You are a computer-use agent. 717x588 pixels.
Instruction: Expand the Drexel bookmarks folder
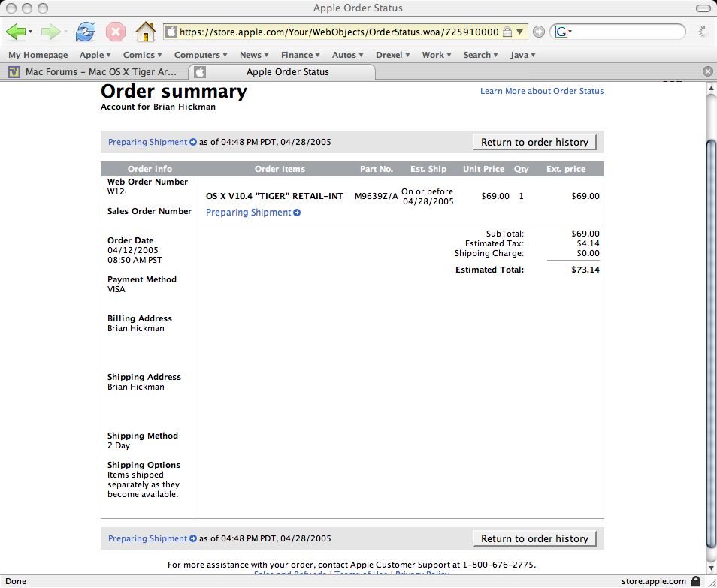[x=393, y=55]
